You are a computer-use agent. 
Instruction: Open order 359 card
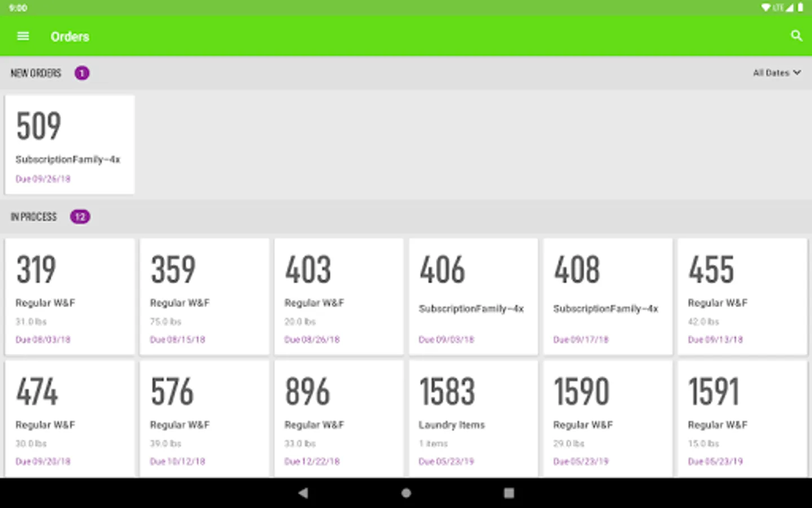[x=204, y=297]
